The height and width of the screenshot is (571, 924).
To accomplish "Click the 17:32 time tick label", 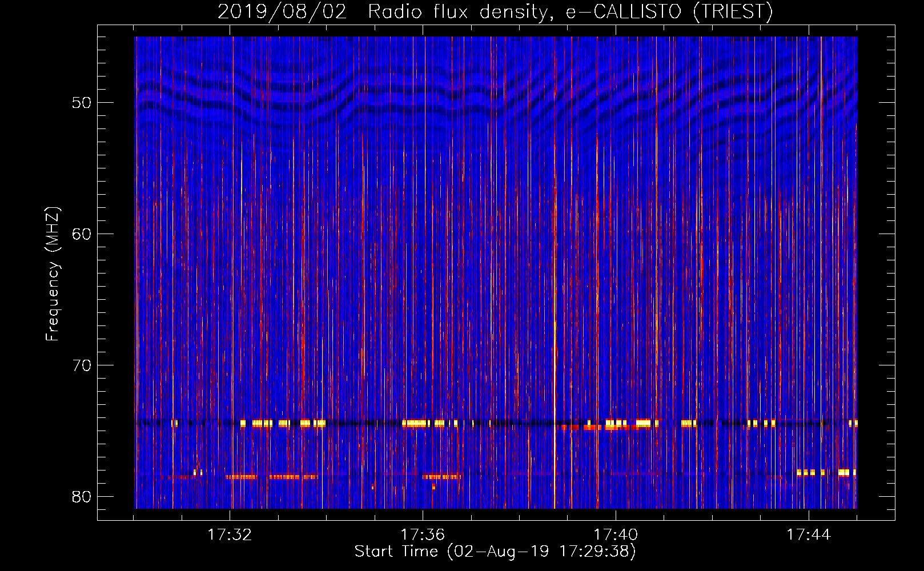I will (230, 535).
